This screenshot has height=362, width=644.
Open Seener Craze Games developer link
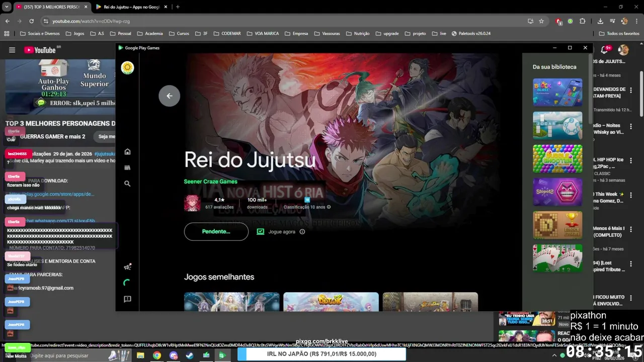pos(210,182)
